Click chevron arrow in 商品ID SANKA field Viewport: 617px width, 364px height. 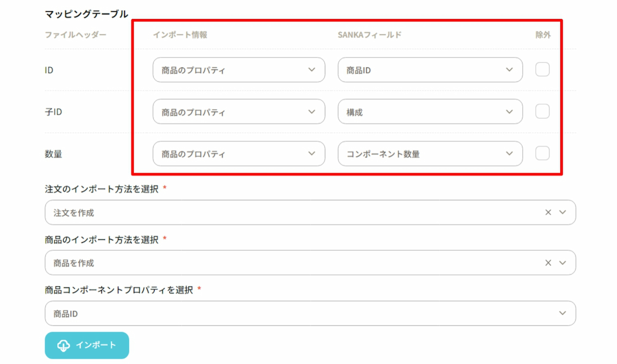click(x=509, y=70)
